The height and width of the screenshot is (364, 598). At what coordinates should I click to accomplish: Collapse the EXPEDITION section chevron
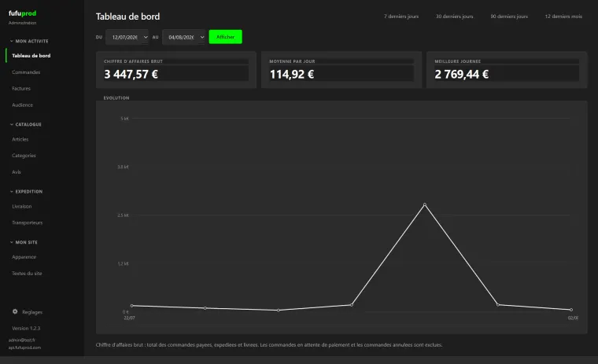pyautogui.click(x=12, y=192)
